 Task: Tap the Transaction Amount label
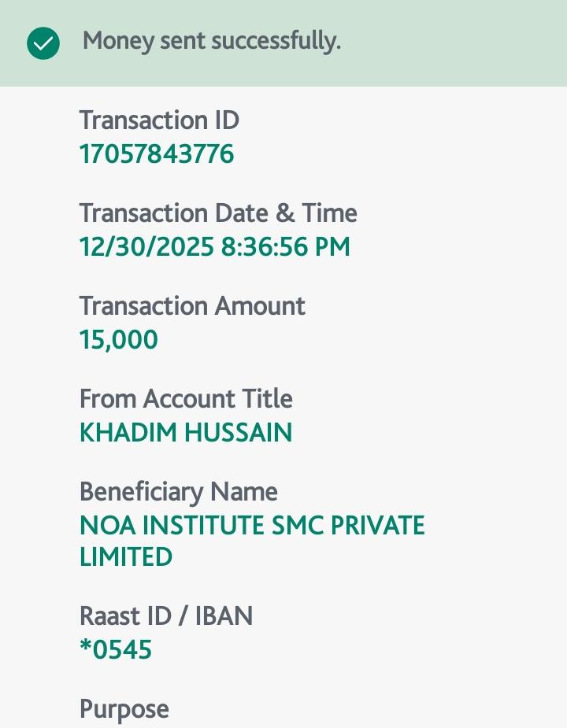point(192,305)
